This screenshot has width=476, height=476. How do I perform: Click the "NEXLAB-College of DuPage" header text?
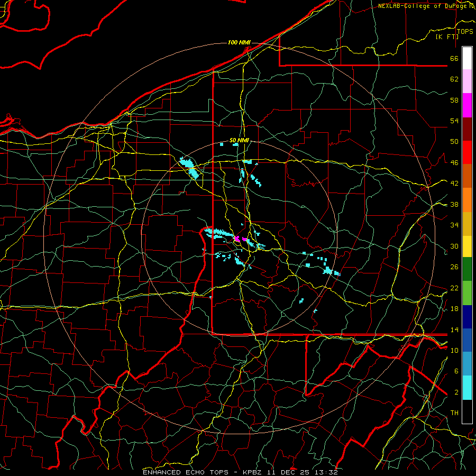click(423, 6)
